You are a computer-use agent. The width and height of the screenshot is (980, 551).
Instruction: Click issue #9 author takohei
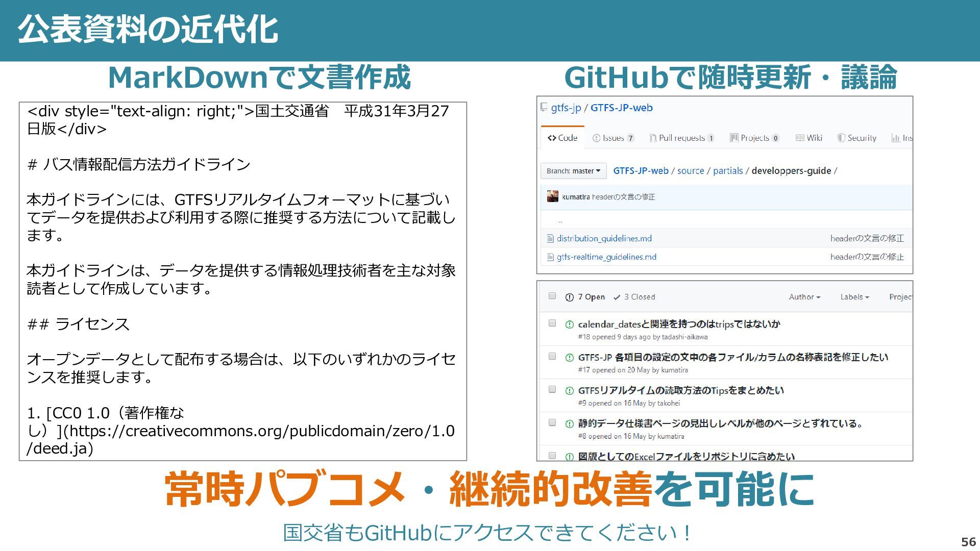click(669, 404)
